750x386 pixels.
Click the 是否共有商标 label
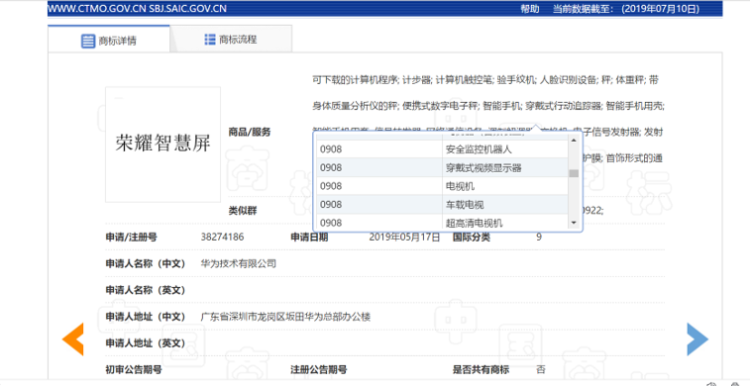tap(481, 369)
